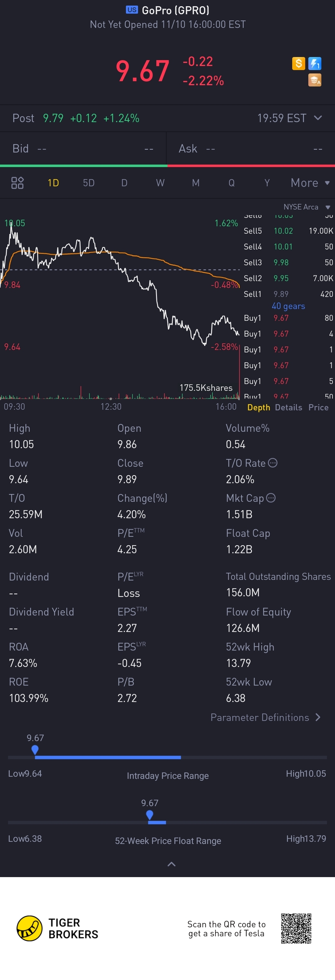Expand the post-market time dropdown
This screenshot has height=980, width=335.
pos(318,118)
